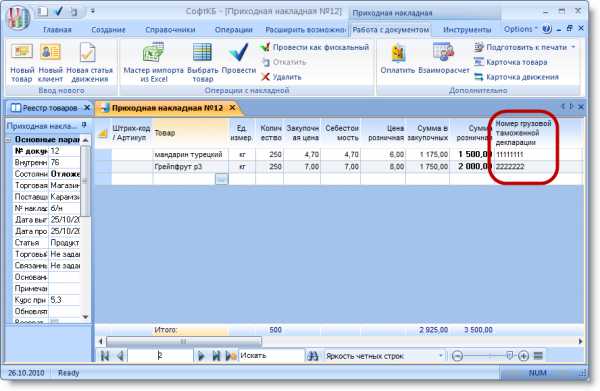This screenshot has height=391, width=600.
Task: Click the checkmark icon in quick access toolbar
Action: [59, 11]
